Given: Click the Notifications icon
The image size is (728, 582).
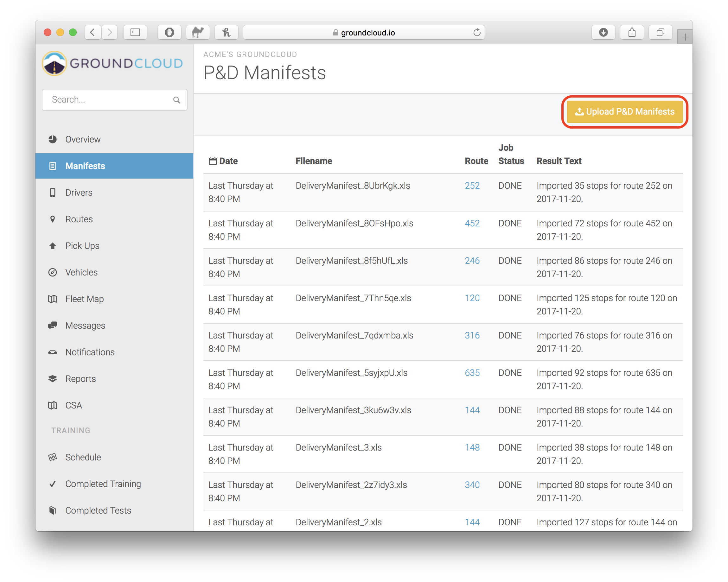Looking at the screenshot, I should tap(52, 352).
